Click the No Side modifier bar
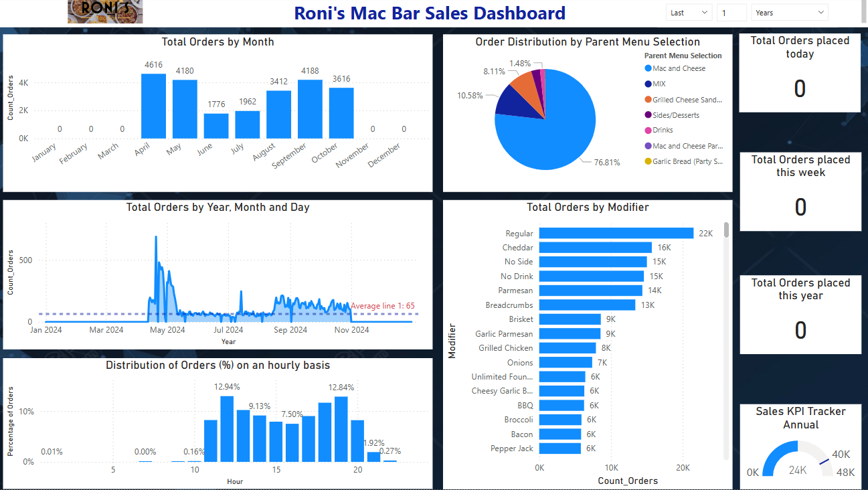The height and width of the screenshot is (490, 868). click(593, 262)
